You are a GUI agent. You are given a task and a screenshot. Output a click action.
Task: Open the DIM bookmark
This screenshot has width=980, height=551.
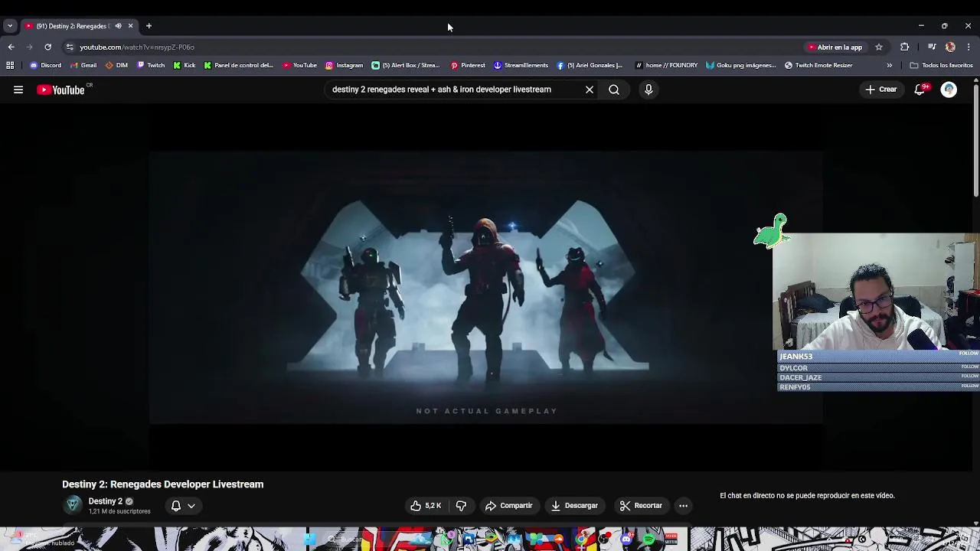pos(116,65)
